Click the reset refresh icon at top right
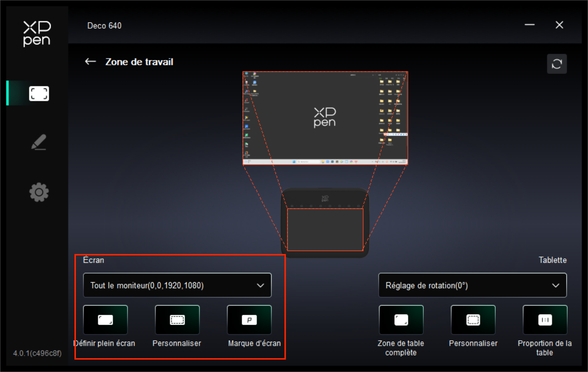588x372 pixels. point(557,64)
